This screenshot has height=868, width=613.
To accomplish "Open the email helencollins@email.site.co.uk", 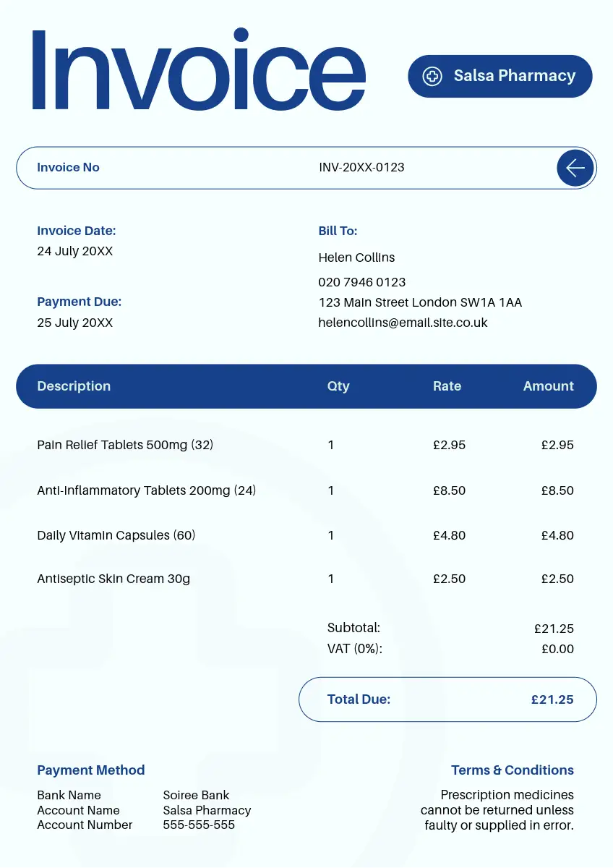I will click(x=403, y=323).
